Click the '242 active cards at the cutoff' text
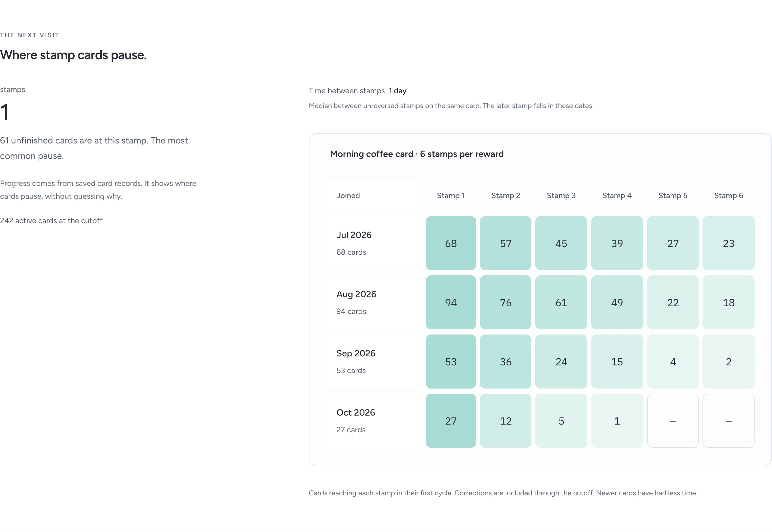 point(51,221)
